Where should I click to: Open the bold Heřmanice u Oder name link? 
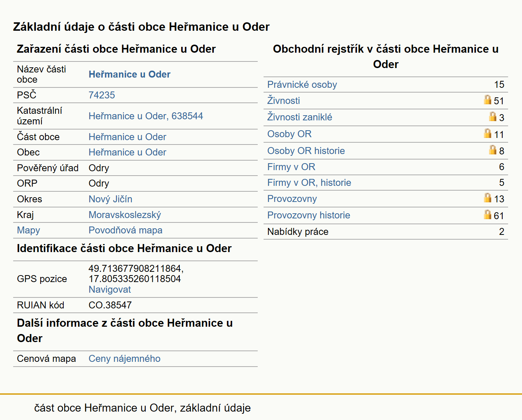point(130,74)
